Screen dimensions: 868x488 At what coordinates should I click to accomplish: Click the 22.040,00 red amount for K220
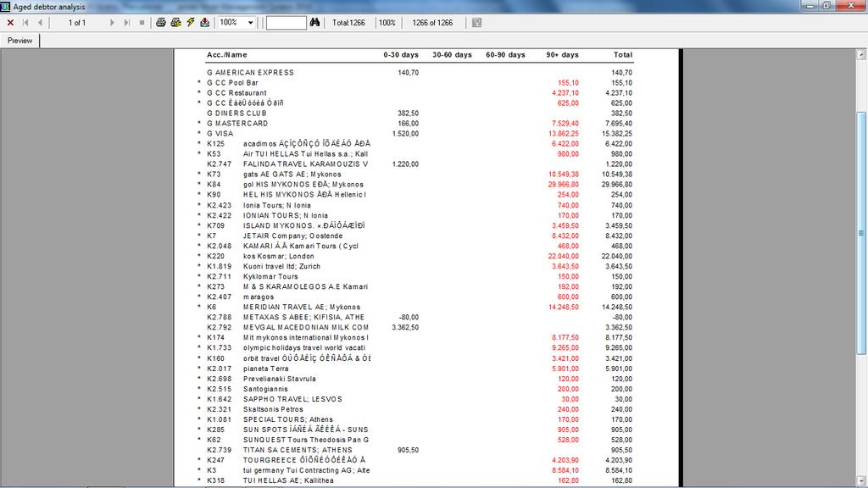(x=564, y=256)
